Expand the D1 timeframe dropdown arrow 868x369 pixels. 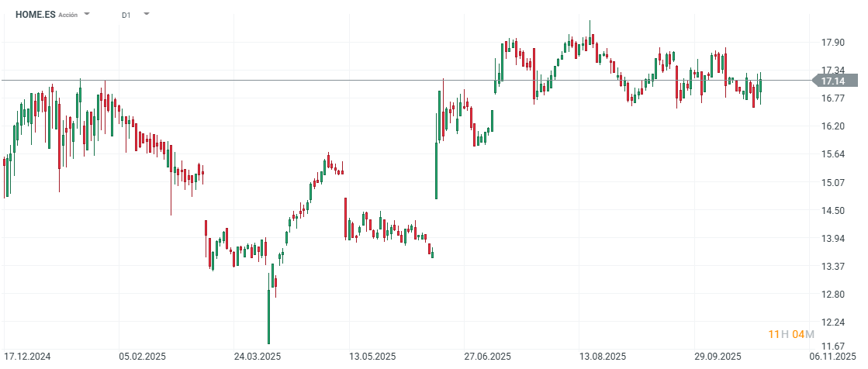click(x=147, y=15)
